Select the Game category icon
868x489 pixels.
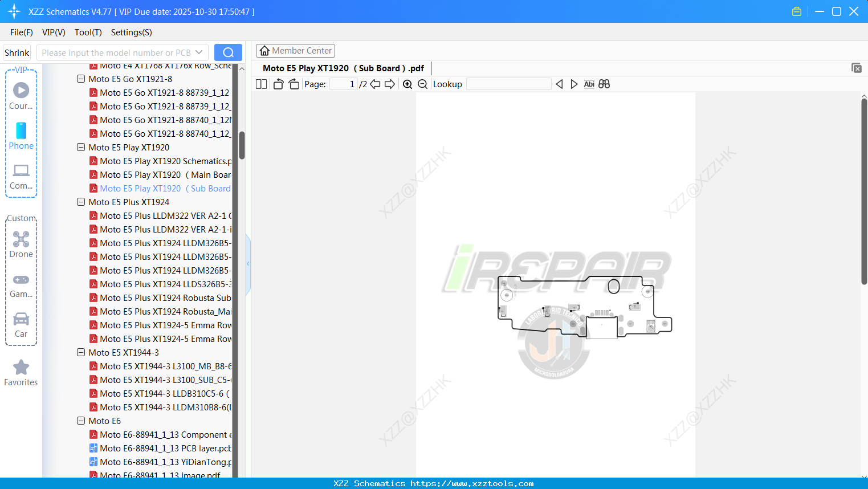[21, 286]
